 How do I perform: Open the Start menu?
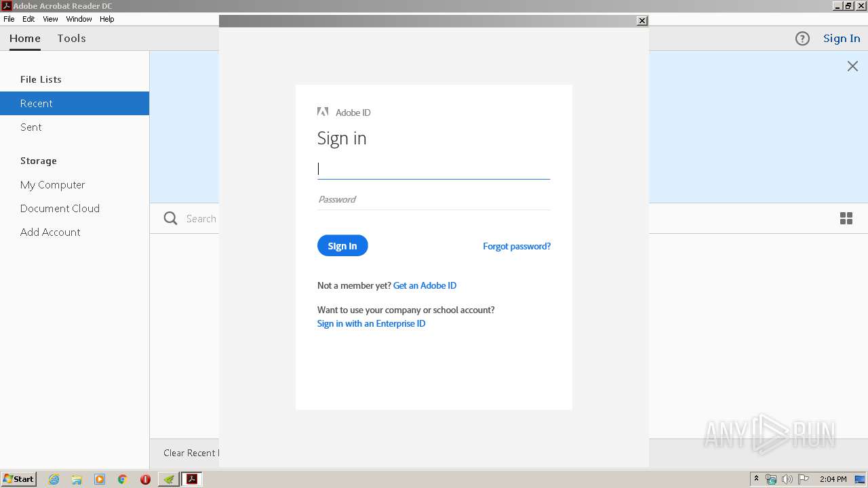(x=18, y=479)
